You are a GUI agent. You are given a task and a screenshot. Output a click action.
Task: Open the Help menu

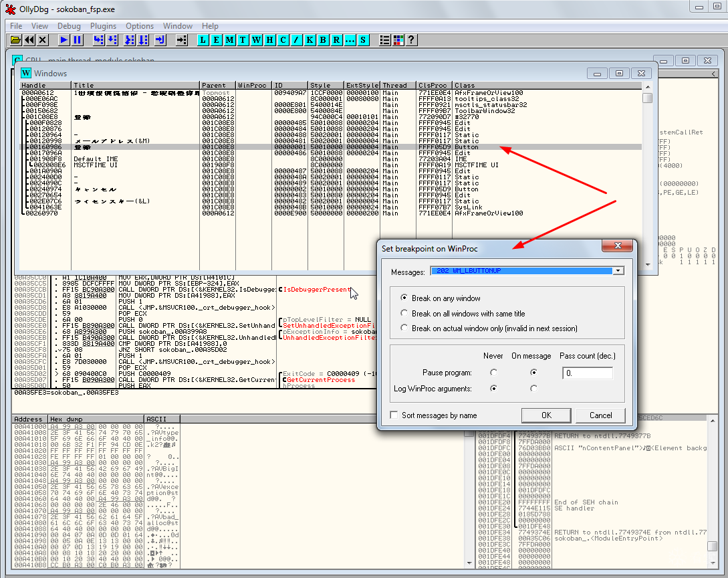(x=210, y=26)
